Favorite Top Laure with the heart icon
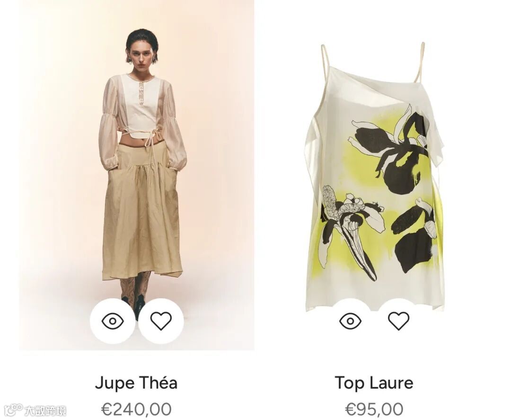 click(398, 321)
